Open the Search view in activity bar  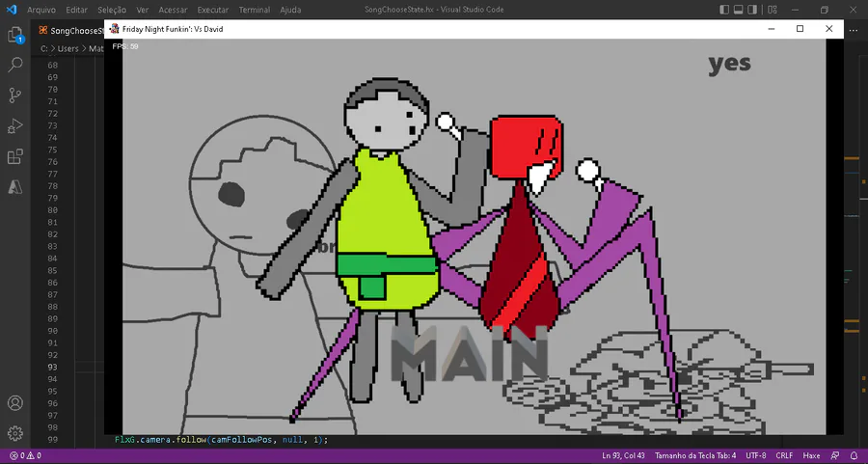[x=14, y=65]
